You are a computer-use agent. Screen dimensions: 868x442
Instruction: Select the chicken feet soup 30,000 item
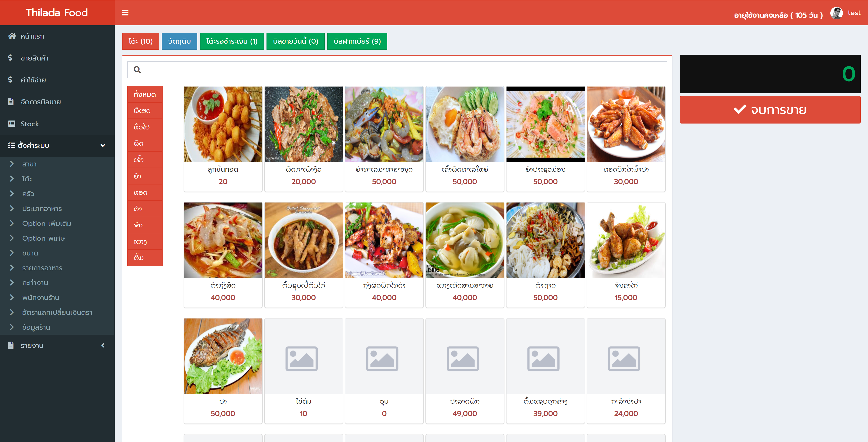tap(303, 255)
